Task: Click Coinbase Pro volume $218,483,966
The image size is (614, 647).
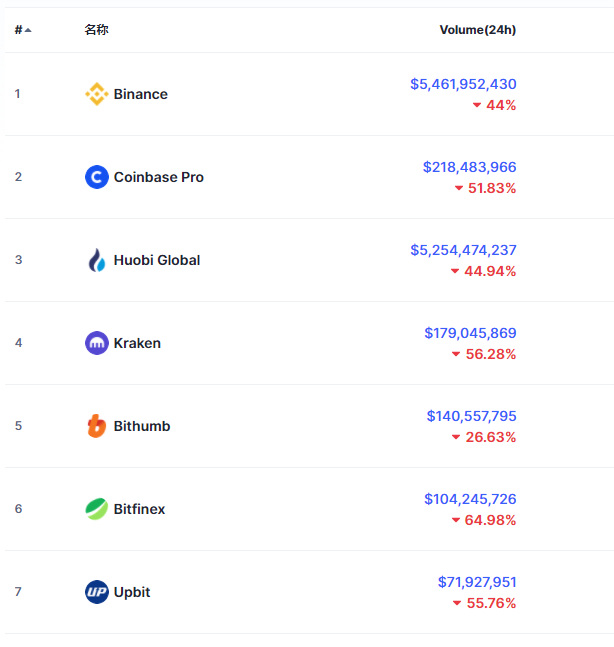Action: [470, 167]
